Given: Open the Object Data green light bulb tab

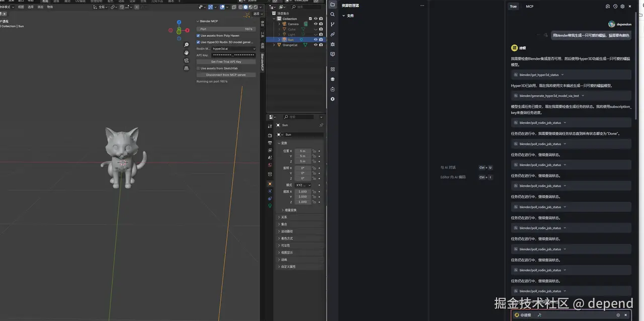Looking at the screenshot, I should point(270,205).
